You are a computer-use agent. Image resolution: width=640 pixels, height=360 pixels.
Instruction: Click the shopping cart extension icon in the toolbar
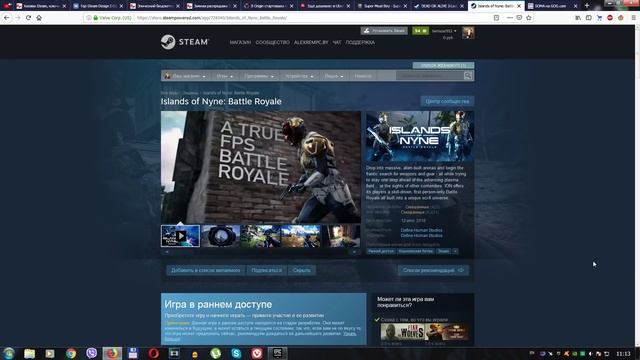pos(599,18)
